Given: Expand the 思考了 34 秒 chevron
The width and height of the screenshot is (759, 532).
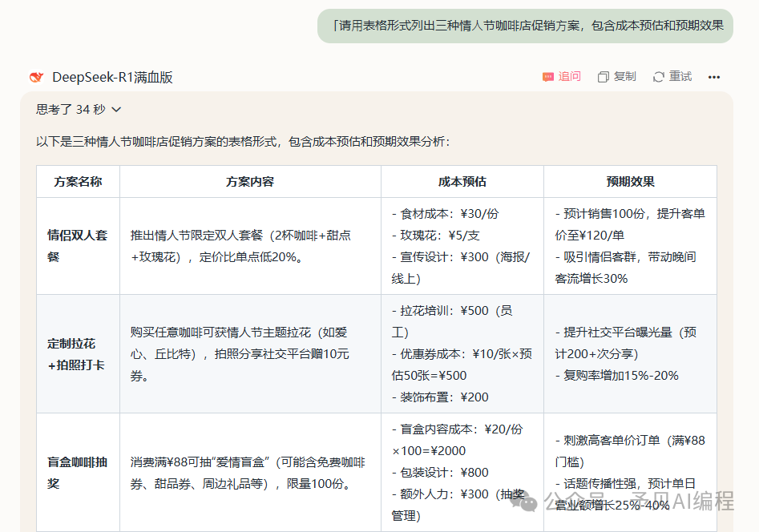Looking at the screenshot, I should point(117,109).
